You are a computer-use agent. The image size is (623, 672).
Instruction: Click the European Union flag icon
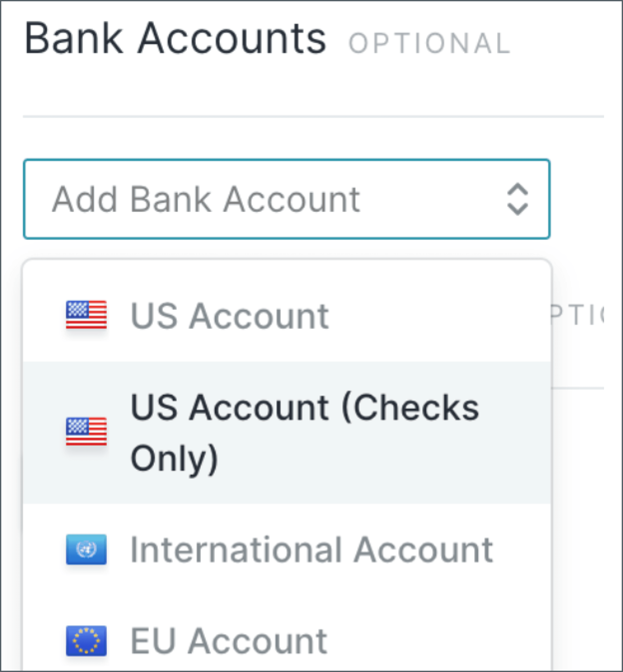pyautogui.click(x=86, y=641)
